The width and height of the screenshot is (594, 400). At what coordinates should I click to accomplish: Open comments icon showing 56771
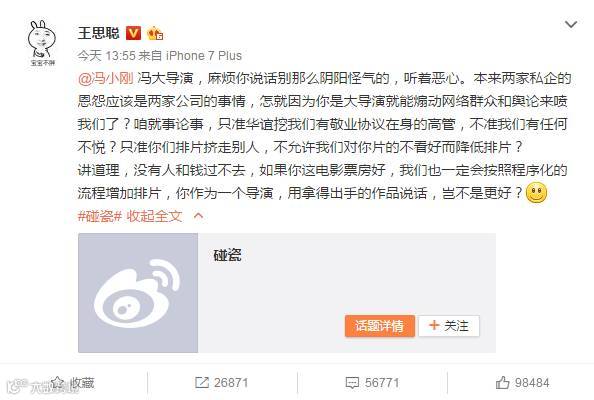(x=352, y=383)
